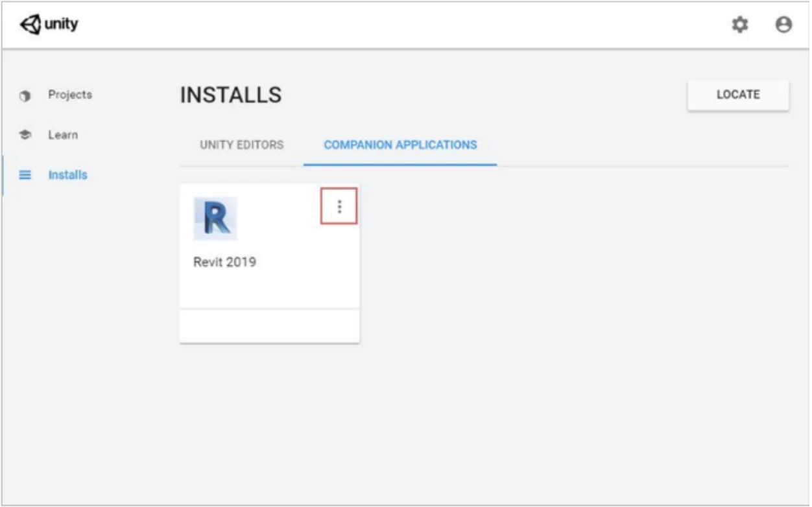Viewport: 812px width, 507px height.
Task: Select the Installs list icon in sidebar
Action: [25, 175]
